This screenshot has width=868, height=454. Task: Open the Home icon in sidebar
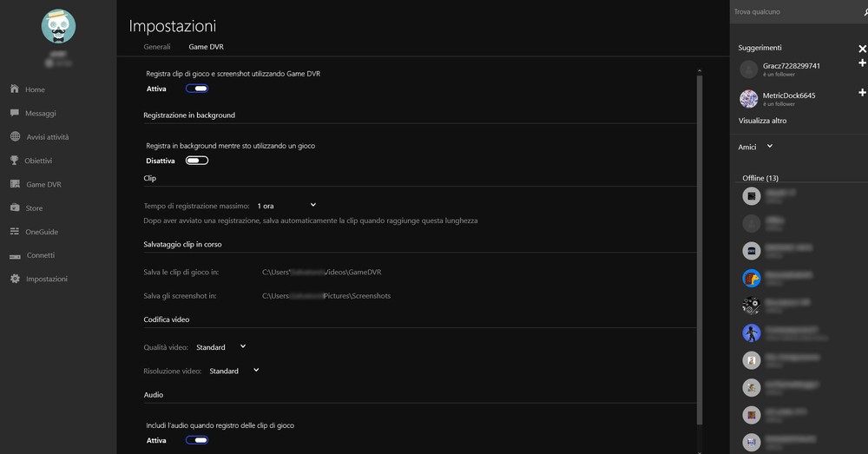[15, 89]
